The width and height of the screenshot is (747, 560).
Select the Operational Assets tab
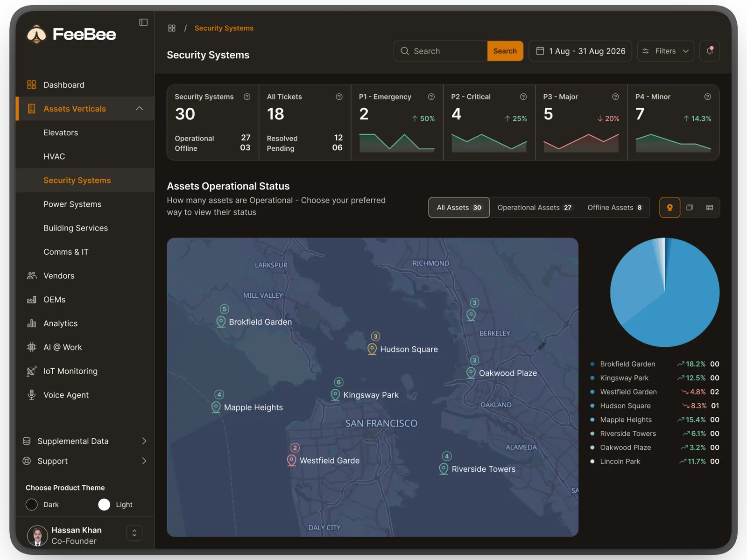tap(534, 208)
